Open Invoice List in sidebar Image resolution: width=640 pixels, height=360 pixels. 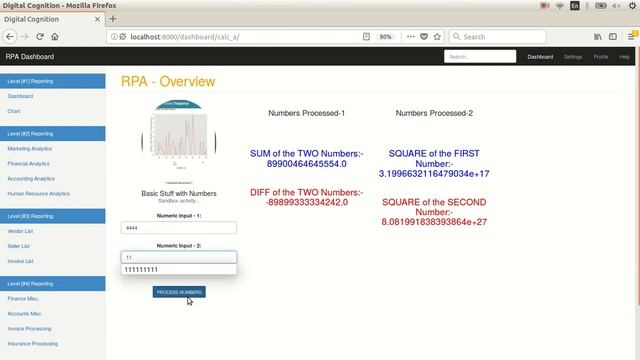point(20,261)
